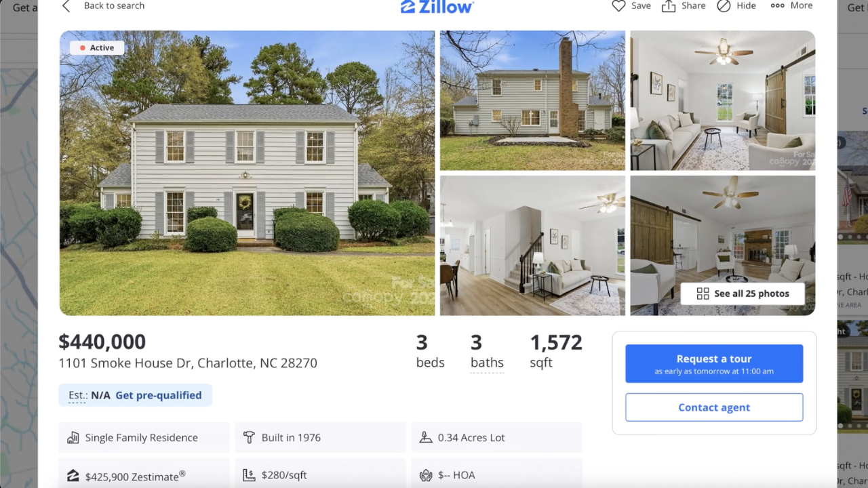Click the Request a tour button

point(714,363)
